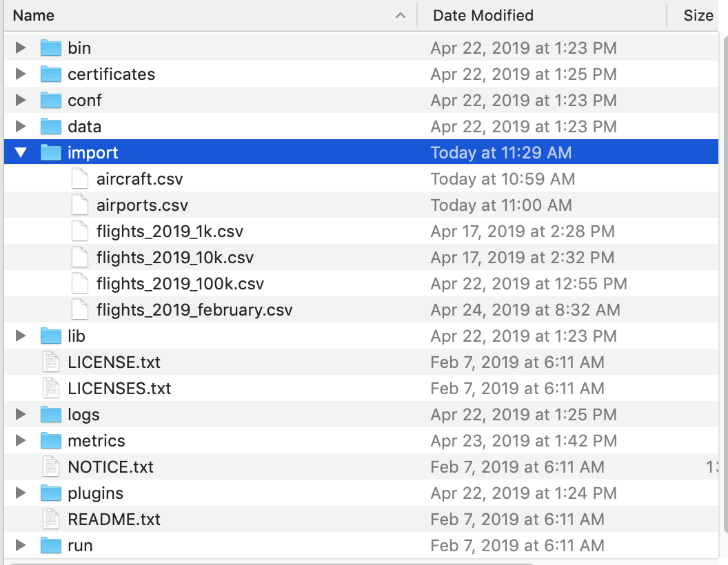Click the README.txt document icon

point(51,520)
